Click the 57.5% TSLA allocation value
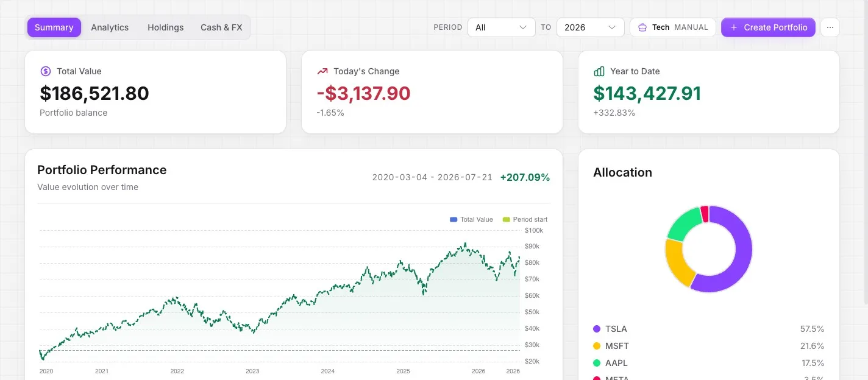The height and width of the screenshot is (380, 868). pos(812,329)
